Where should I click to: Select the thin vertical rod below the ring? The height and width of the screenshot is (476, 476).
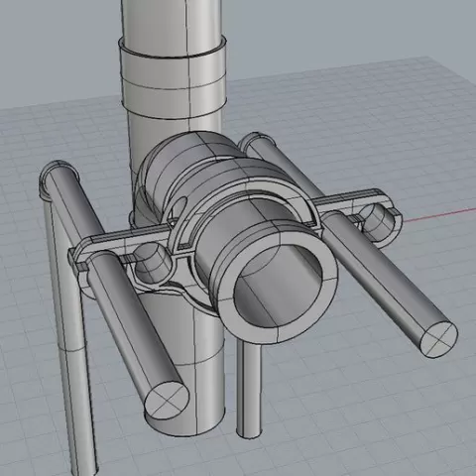[250, 390]
